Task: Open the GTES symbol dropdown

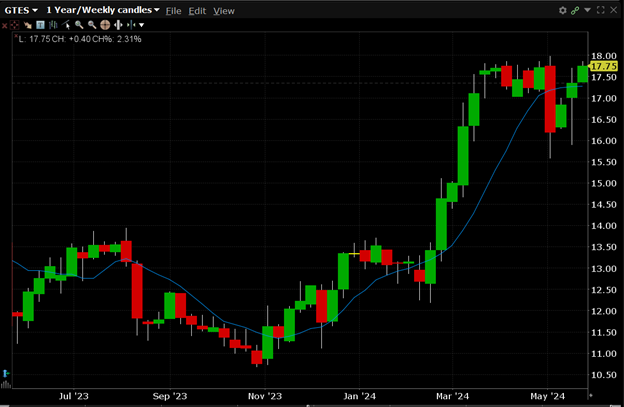Action: [21, 10]
